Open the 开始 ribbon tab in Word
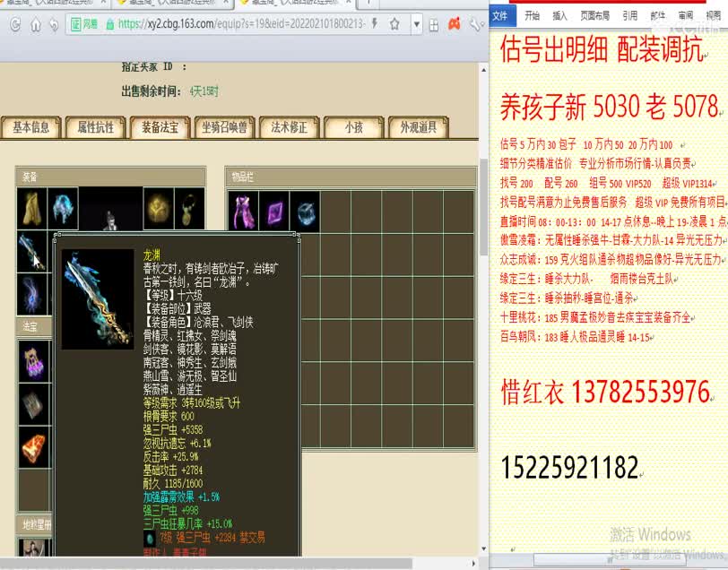 [x=532, y=16]
